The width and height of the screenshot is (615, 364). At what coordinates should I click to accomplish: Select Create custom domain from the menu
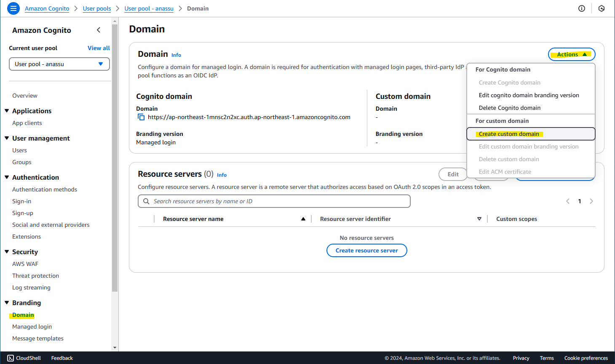pos(510,134)
